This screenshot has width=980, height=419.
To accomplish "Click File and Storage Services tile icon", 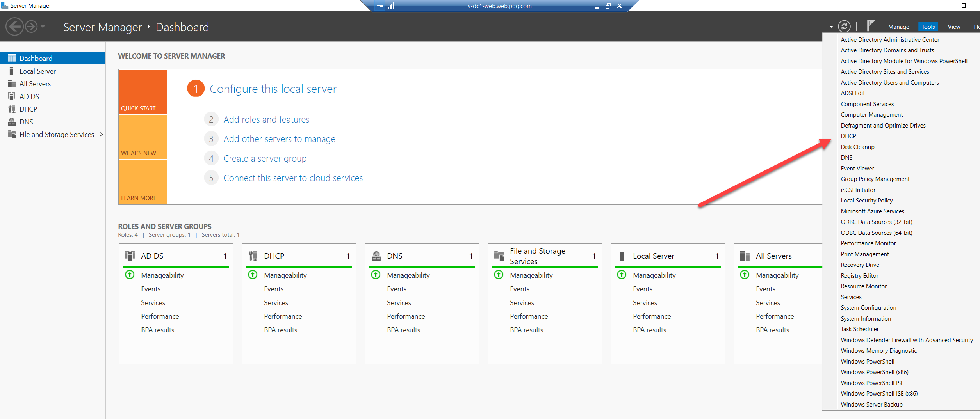I will pyautogui.click(x=499, y=256).
